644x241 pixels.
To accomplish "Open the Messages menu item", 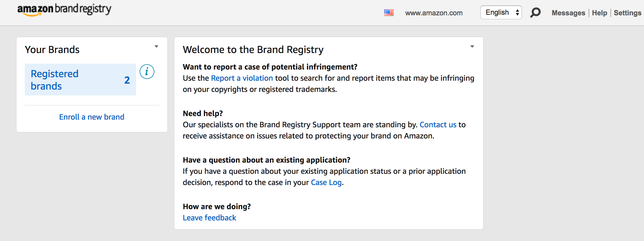I will click(568, 13).
